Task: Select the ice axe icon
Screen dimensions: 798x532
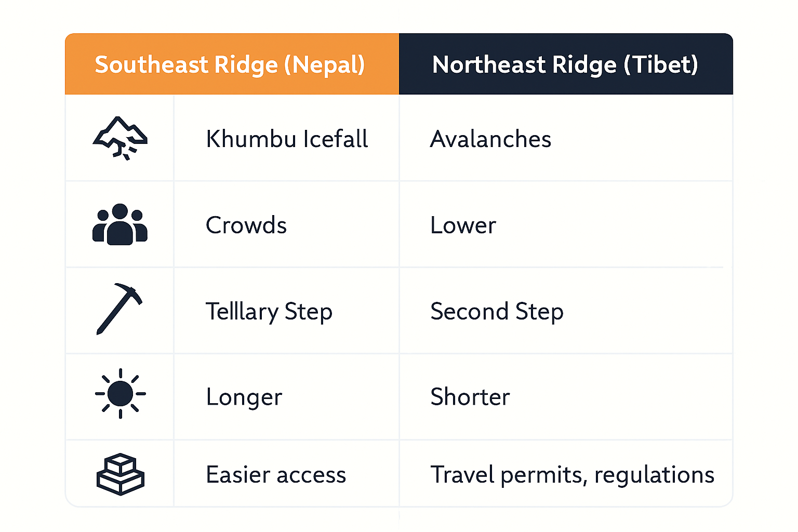Action: 119,309
